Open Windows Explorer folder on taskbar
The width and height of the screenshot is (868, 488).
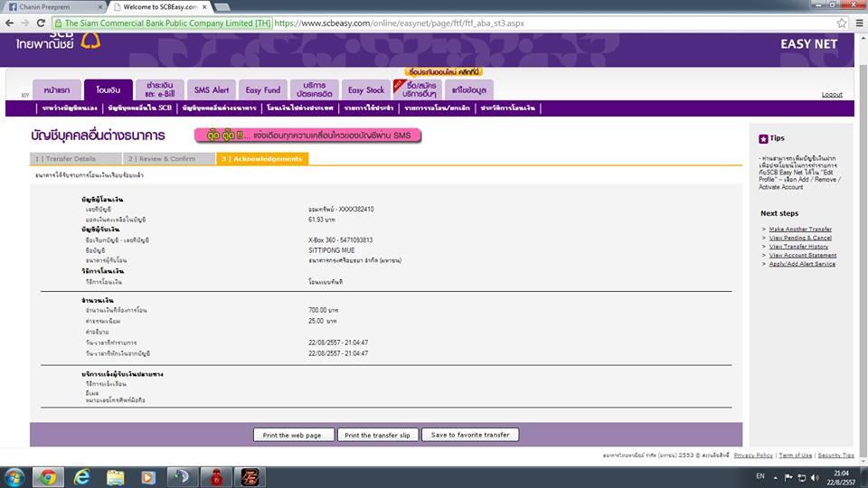pos(115,477)
